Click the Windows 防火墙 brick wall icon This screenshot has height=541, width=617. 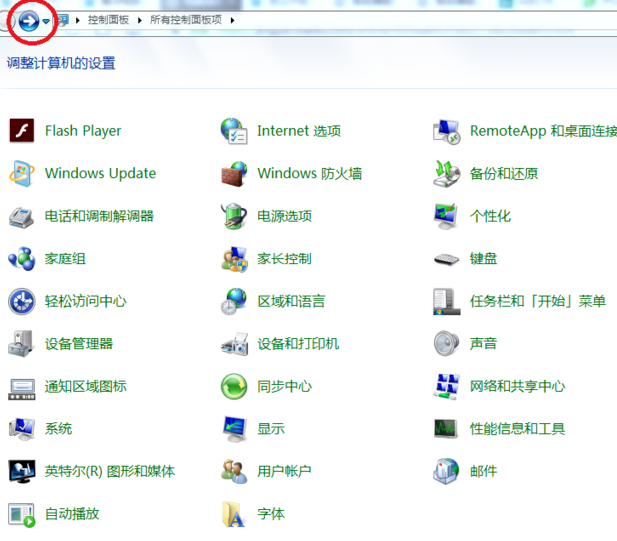234,173
